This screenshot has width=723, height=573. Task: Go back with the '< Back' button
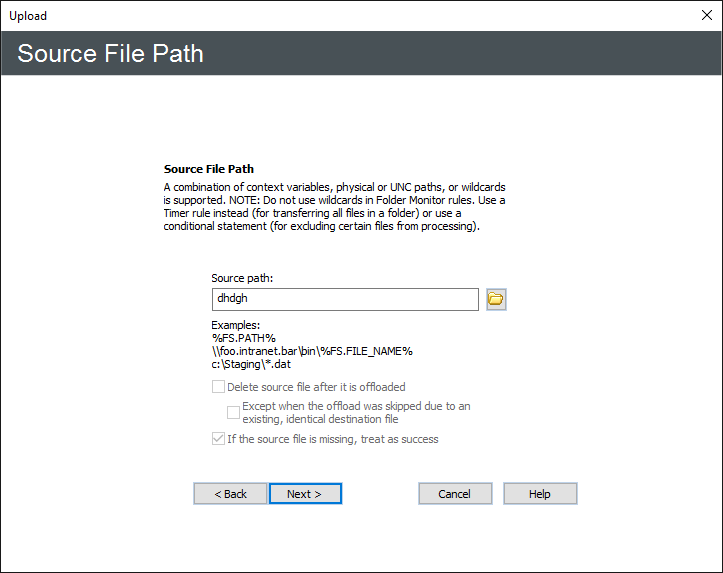[230, 494]
